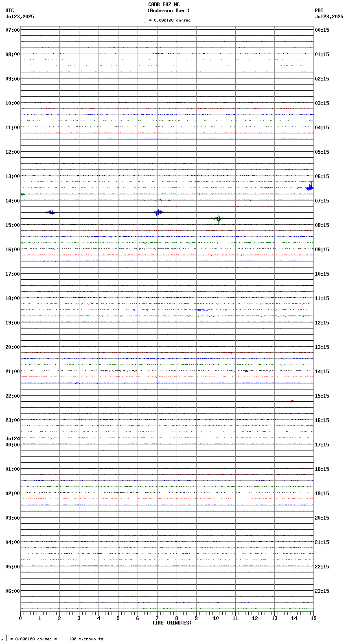Click the scale text '= 0.000100 cm/sec' at top

170,20
